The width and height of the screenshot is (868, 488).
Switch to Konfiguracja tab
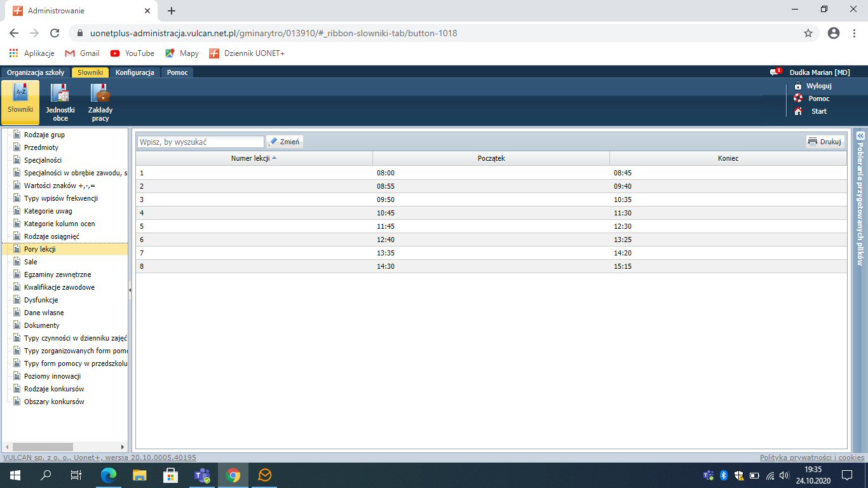(135, 72)
